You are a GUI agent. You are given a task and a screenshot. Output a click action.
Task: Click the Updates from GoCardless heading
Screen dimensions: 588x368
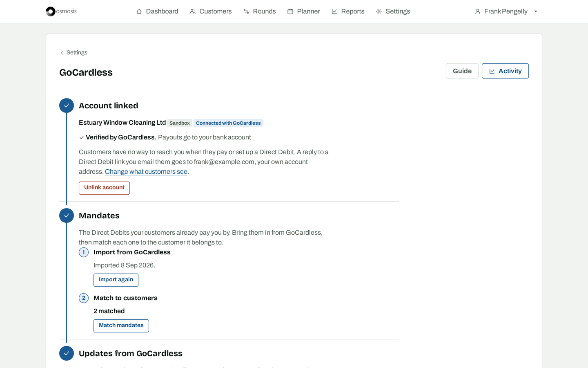tap(131, 353)
